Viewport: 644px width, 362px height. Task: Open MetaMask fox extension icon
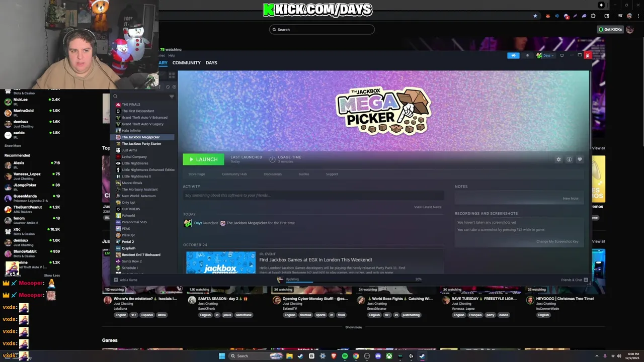click(548, 16)
